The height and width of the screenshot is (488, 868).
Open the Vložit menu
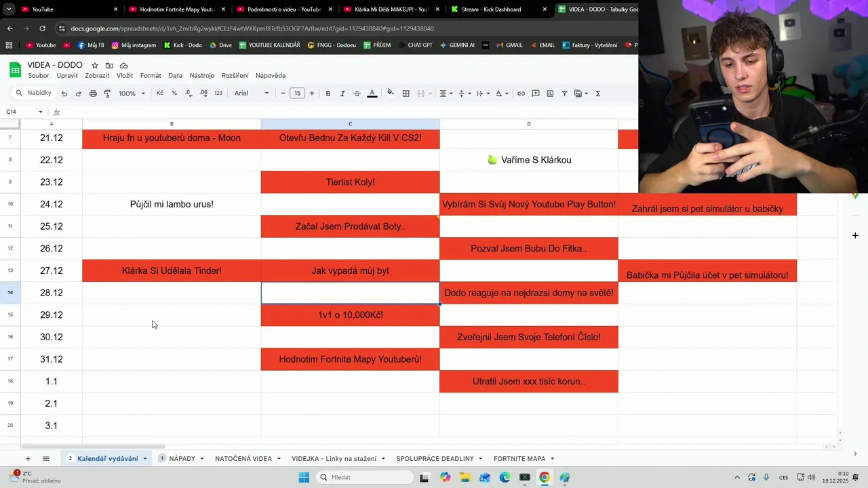125,76
